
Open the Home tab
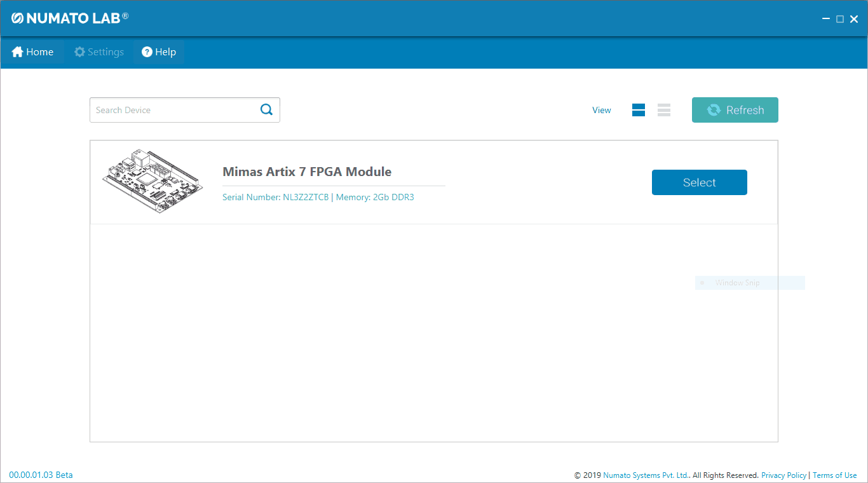coord(33,52)
